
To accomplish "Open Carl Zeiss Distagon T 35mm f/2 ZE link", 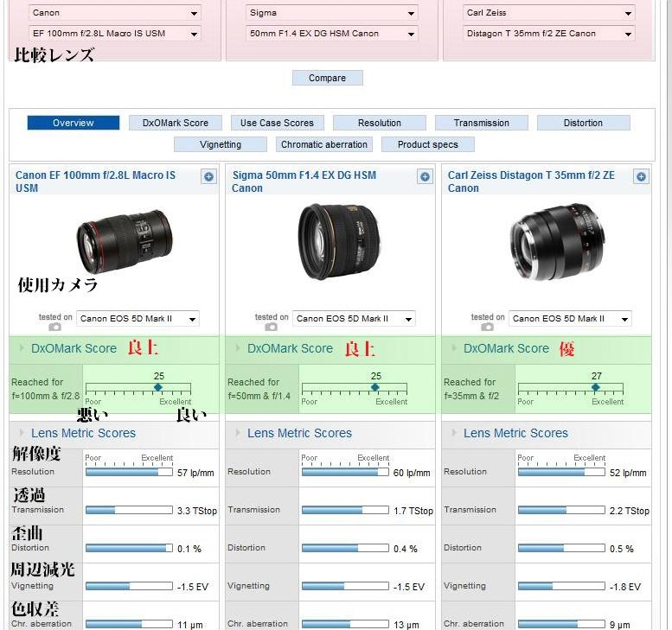I will [x=531, y=181].
